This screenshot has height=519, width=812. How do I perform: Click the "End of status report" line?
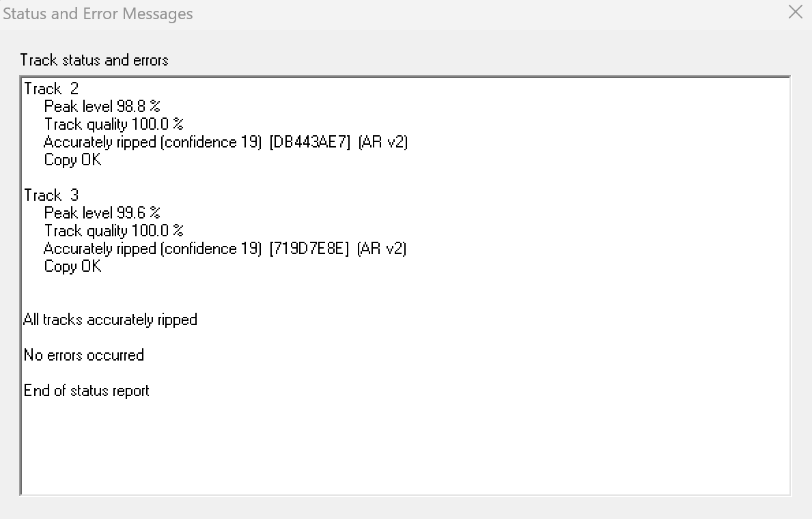86,391
